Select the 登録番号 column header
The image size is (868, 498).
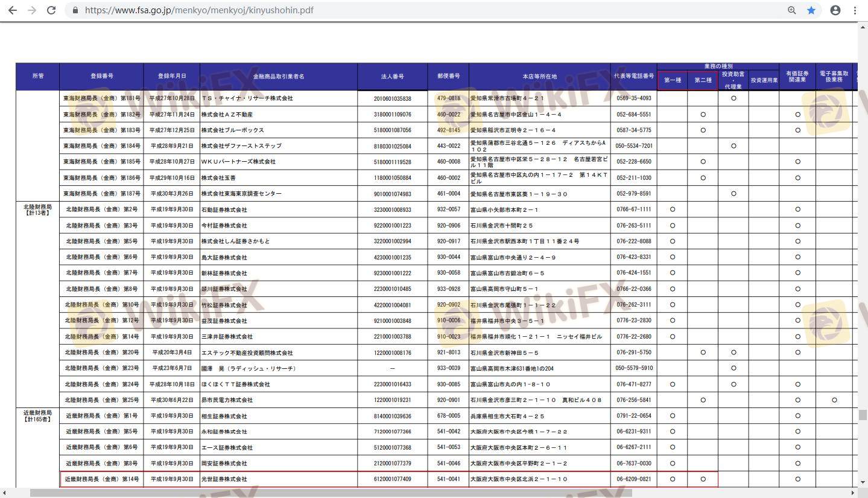pos(101,76)
